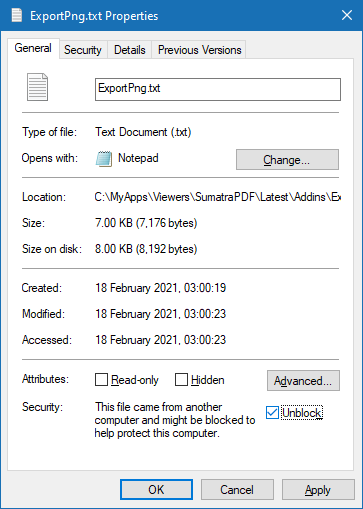Open the Previous Versions tab
363x509 pixels.
point(199,50)
